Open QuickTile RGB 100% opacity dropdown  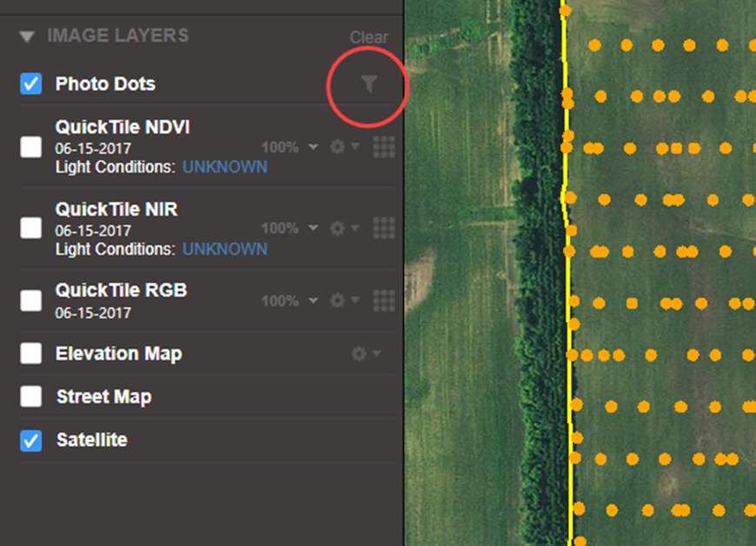[x=289, y=300]
